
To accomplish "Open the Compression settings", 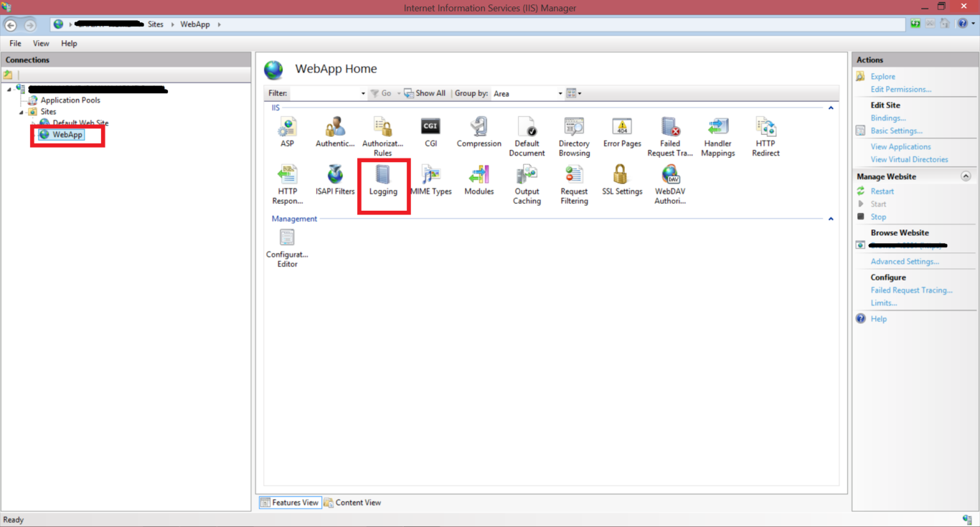I will [x=479, y=133].
